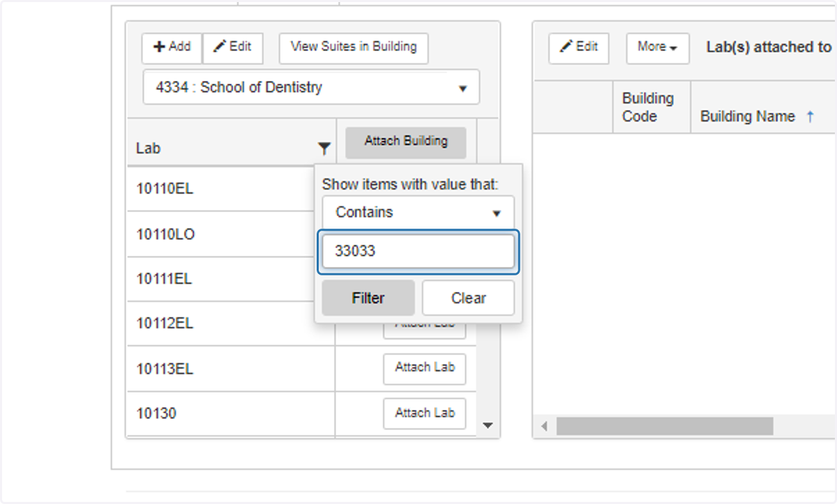Click the Add button in the lab panel
This screenshot has width=837, height=504.
point(172,48)
